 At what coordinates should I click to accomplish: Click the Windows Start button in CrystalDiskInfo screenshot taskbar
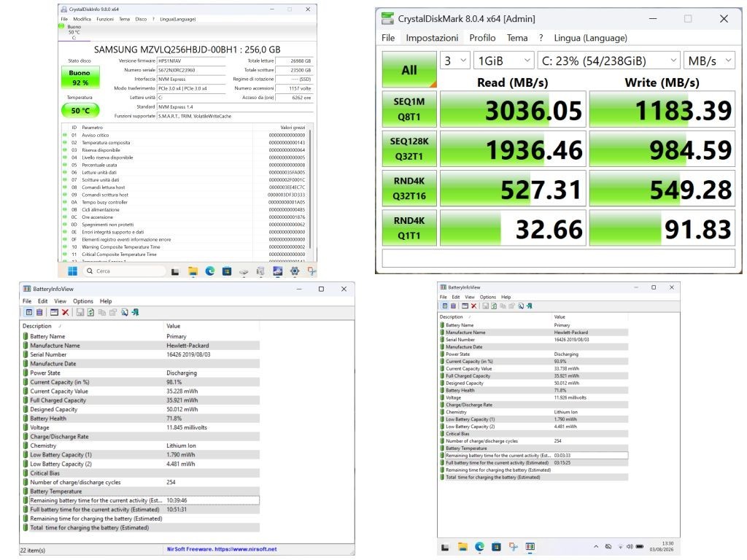tap(72, 271)
